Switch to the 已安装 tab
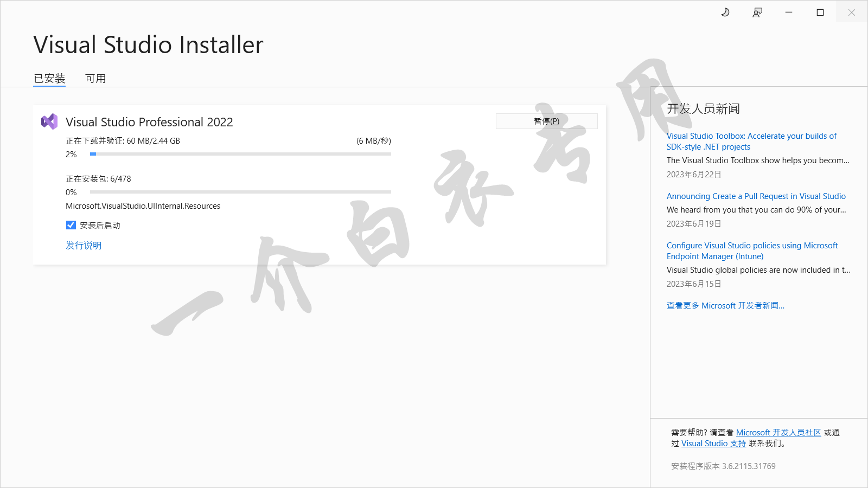868x488 pixels. pos(49,79)
